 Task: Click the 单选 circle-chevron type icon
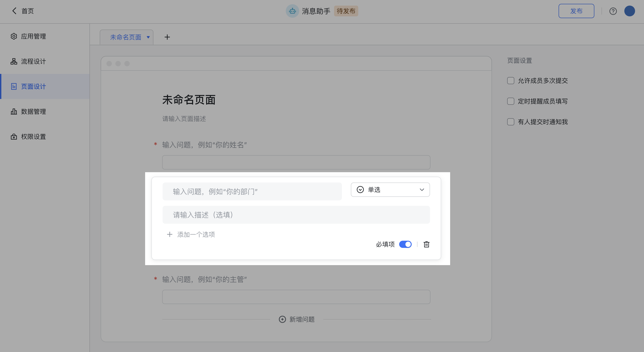(360, 189)
